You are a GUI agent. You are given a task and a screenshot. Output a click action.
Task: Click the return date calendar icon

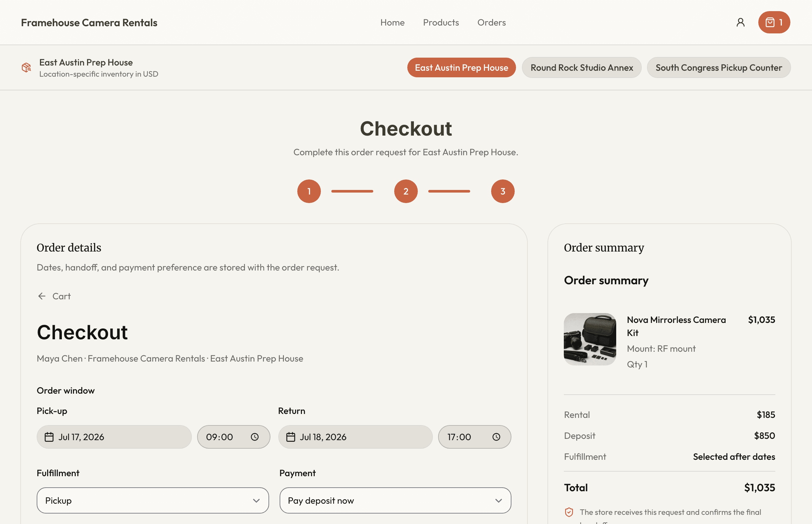pos(291,437)
